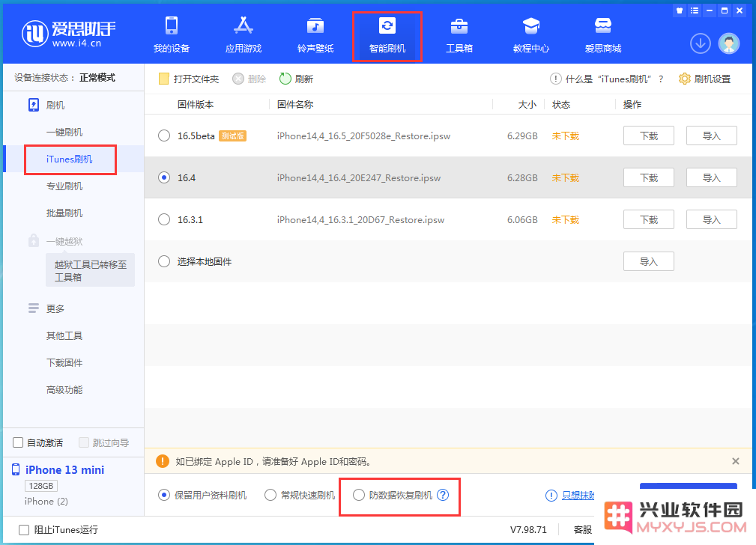Download the 16.4 firmware
This screenshot has width=756, height=545.
click(x=649, y=178)
